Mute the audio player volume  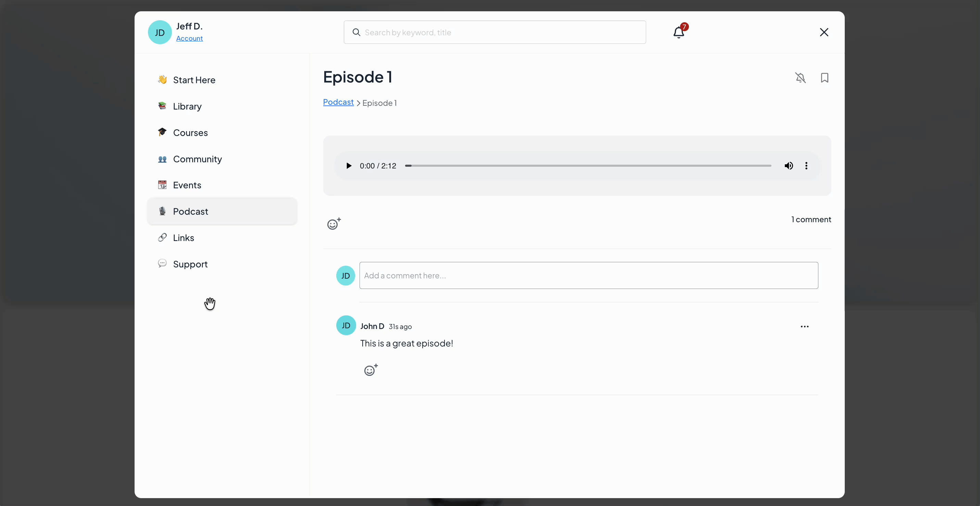pyautogui.click(x=789, y=165)
